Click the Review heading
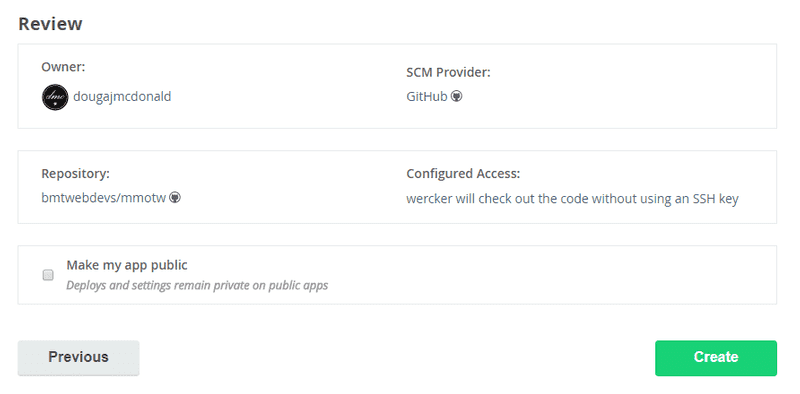Screen dimensions: 800x394 tap(50, 24)
